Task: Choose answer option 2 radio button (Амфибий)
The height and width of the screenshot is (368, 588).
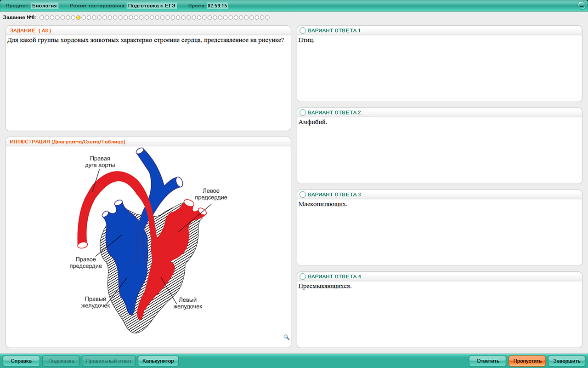Action: pyautogui.click(x=303, y=113)
